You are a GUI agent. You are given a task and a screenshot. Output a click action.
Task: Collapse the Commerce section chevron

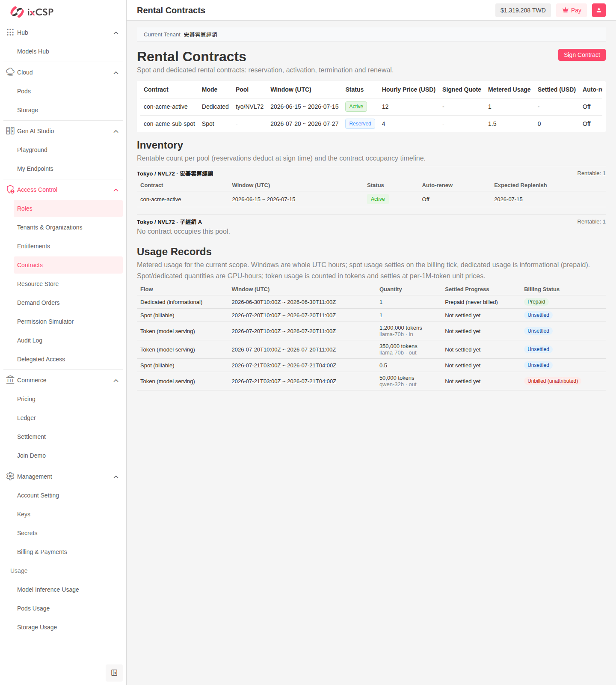(116, 381)
